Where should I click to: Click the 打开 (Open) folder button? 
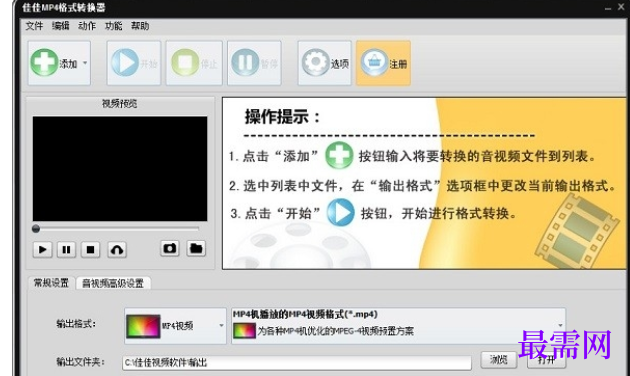point(546,360)
